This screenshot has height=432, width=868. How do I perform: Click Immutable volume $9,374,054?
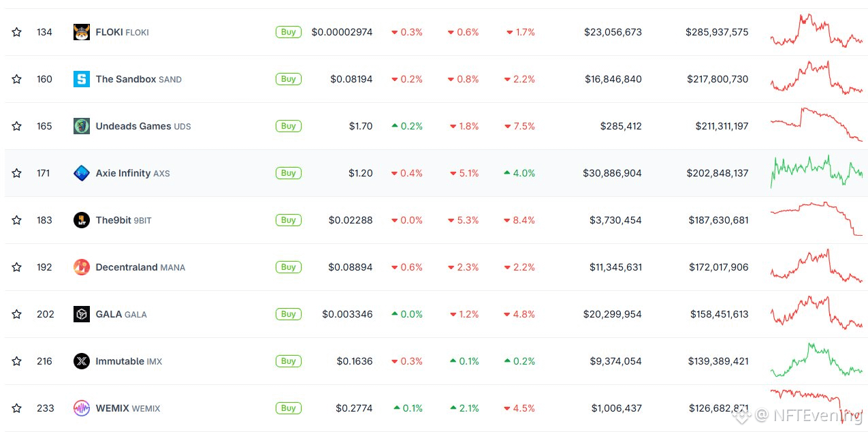click(x=615, y=361)
